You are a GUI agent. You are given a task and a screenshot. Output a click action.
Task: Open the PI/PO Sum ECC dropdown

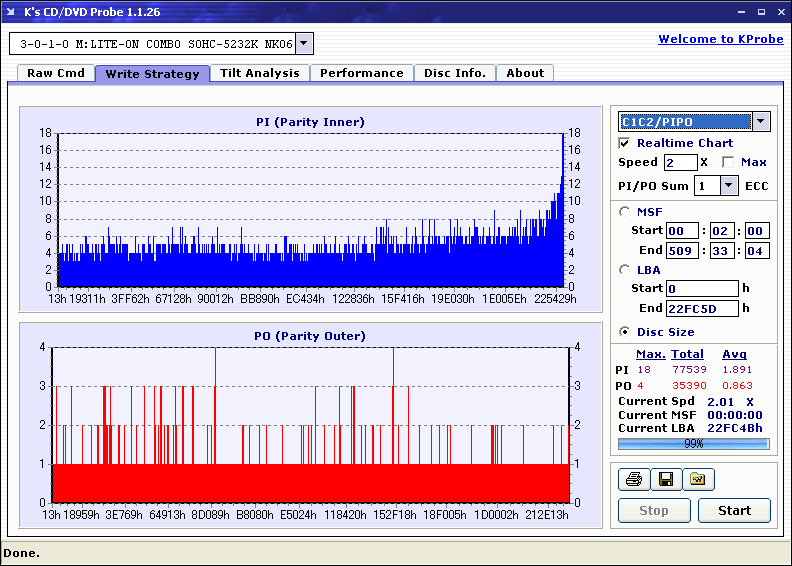click(x=729, y=185)
